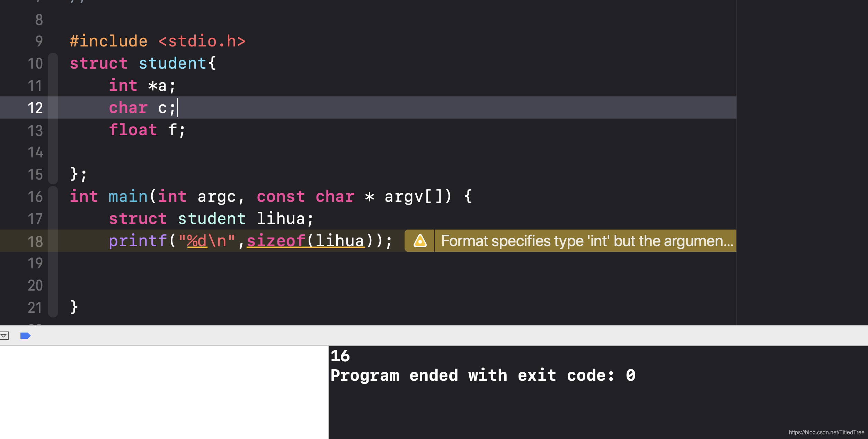
Task: Click the console output line showing 16
Action: [x=340, y=356]
